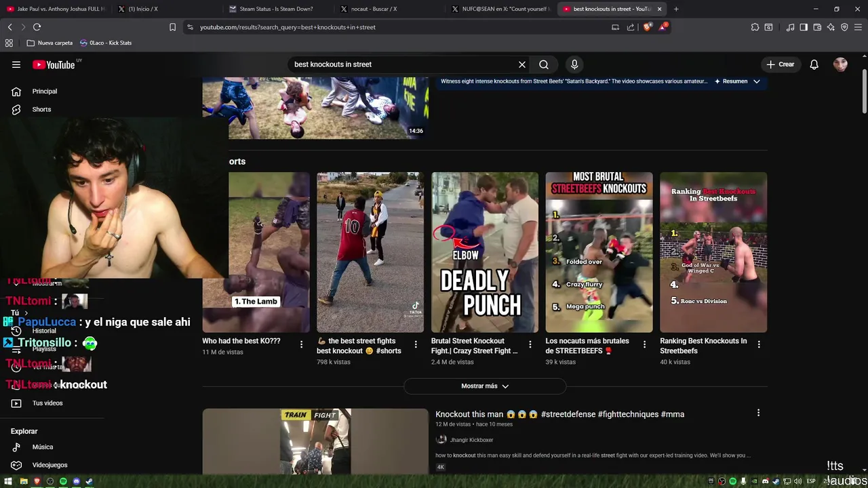Screen dimensions: 868x488
Task: Reload the page
Action: [37, 27]
